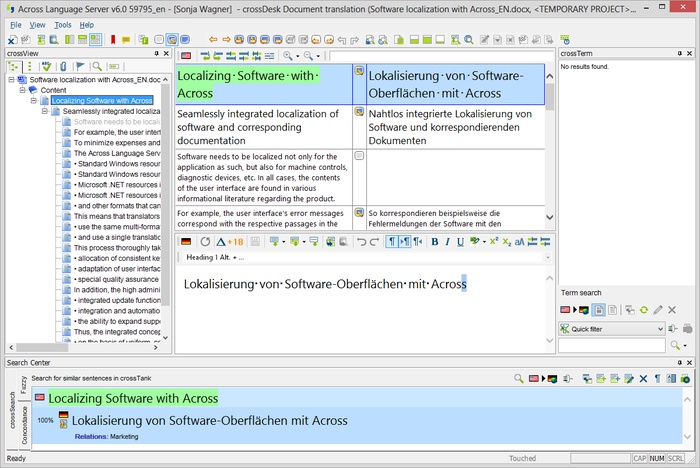Click the magnifier with globe icon in main toolbar
The height and width of the screenshot is (468, 700).
pos(469,40)
